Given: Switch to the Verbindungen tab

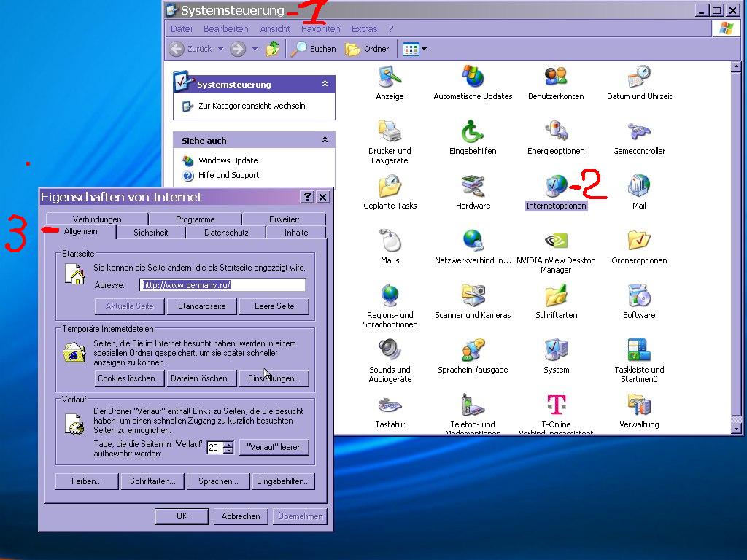Looking at the screenshot, I should point(97,219).
